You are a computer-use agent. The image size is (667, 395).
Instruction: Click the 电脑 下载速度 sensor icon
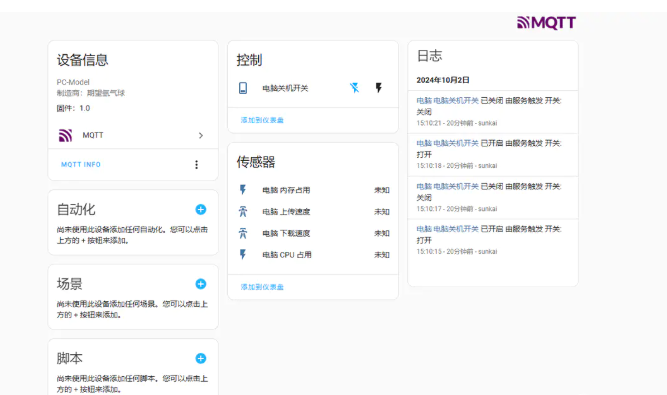click(243, 233)
